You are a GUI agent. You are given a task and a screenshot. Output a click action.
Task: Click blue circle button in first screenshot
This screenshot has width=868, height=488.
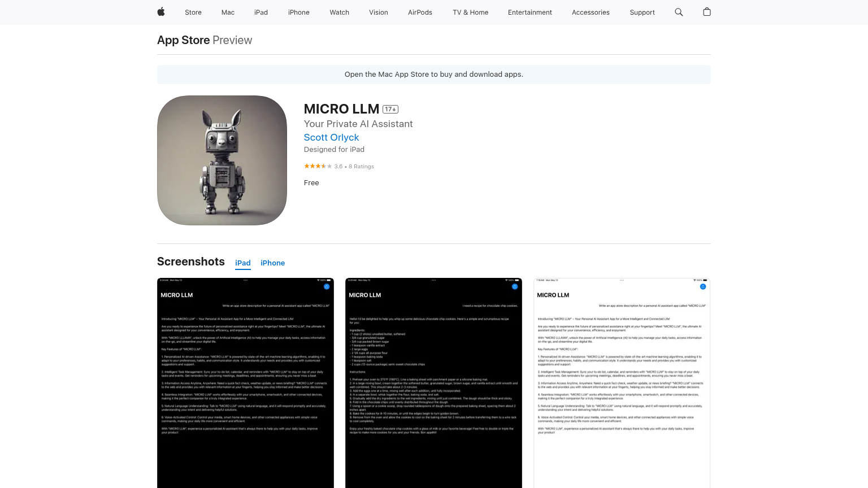(x=327, y=287)
